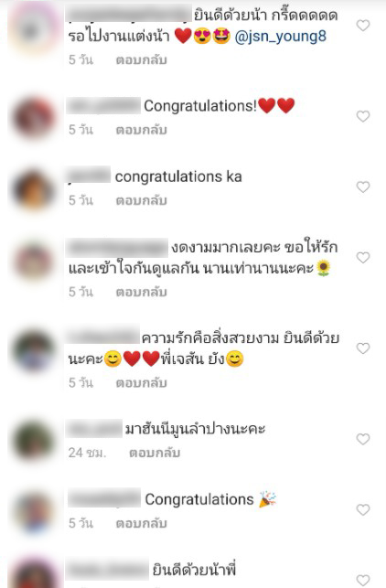Open avatar of 'congratulations ka' commenter
The height and width of the screenshot is (588, 386).
[x=34, y=189]
